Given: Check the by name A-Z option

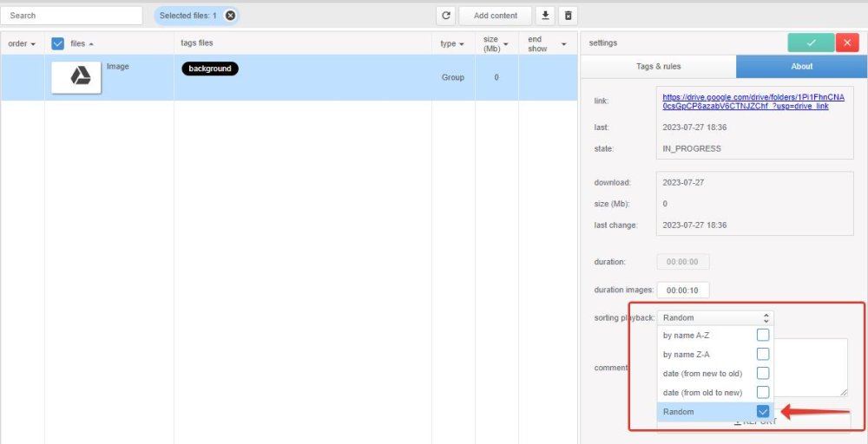Looking at the screenshot, I should tap(763, 335).
